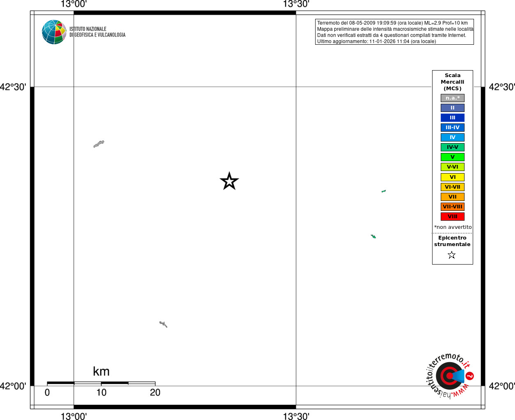Screen dimensions: 515x420
Task: Click the bottom 13°00' longitude label
Action: click(x=74, y=416)
